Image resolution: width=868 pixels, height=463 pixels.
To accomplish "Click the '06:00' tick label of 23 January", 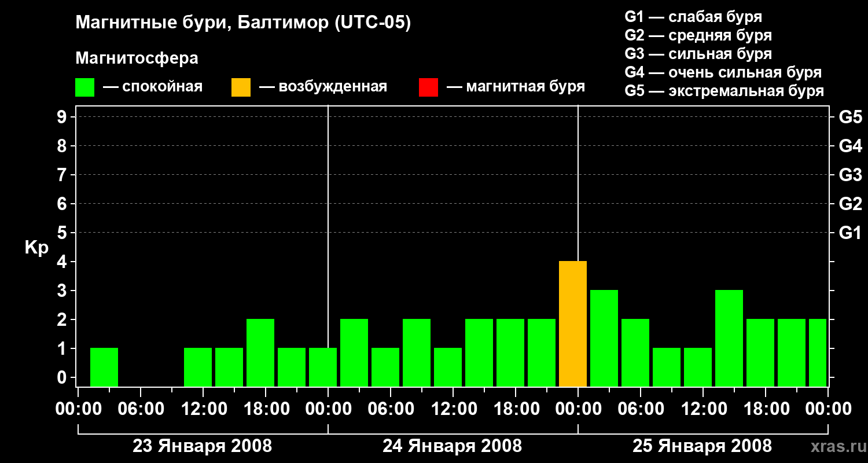I will 141,409.
